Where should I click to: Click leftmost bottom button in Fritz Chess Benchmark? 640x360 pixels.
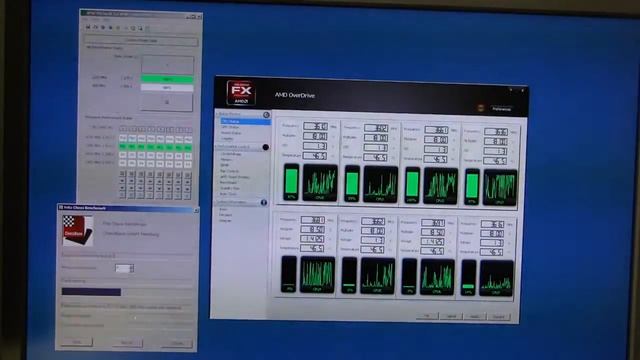tap(77, 342)
